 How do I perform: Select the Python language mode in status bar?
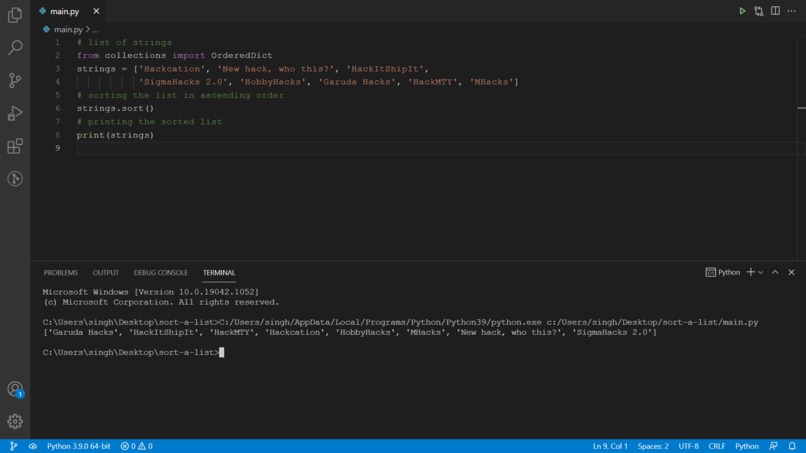[747, 446]
